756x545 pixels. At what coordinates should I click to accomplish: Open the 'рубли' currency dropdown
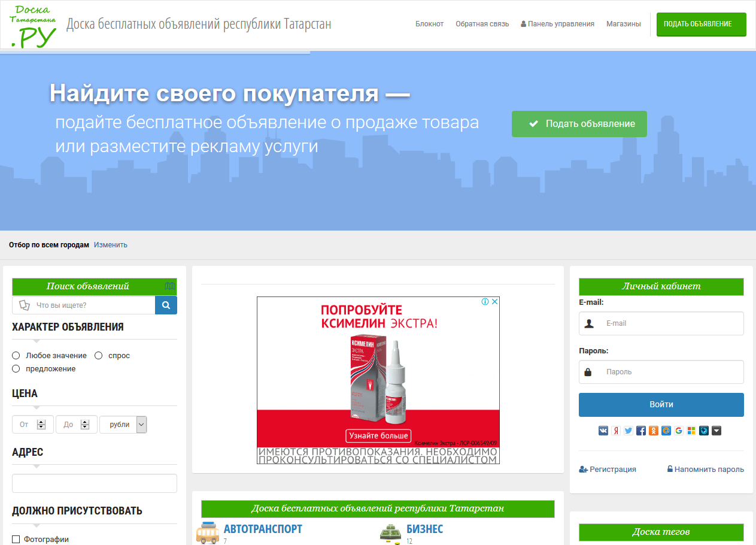pyautogui.click(x=123, y=425)
